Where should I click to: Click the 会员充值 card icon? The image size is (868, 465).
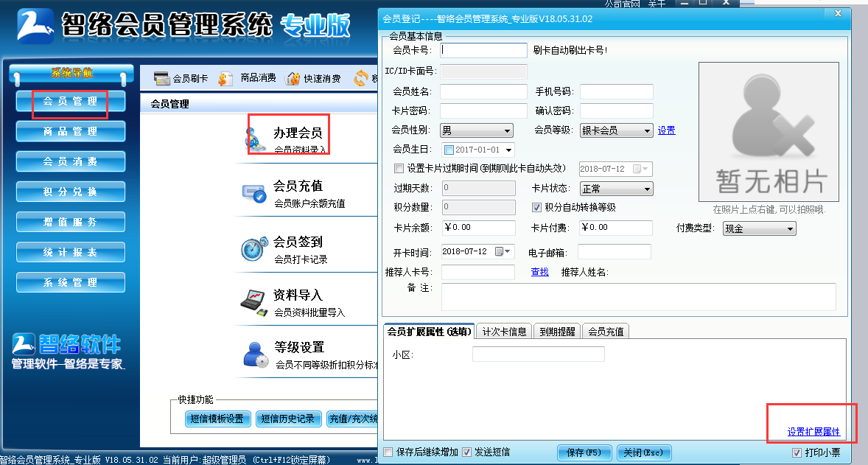tap(254, 193)
